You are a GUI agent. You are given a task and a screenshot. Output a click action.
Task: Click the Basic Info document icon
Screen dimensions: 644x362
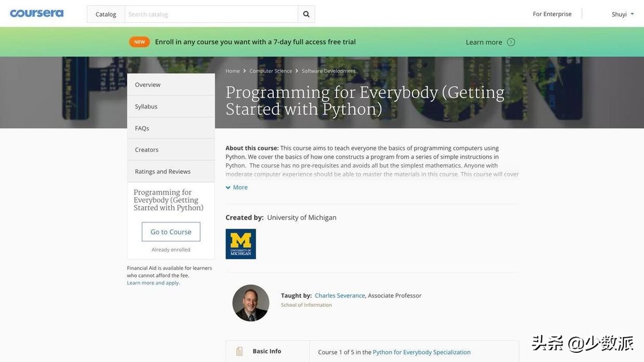coord(240,351)
